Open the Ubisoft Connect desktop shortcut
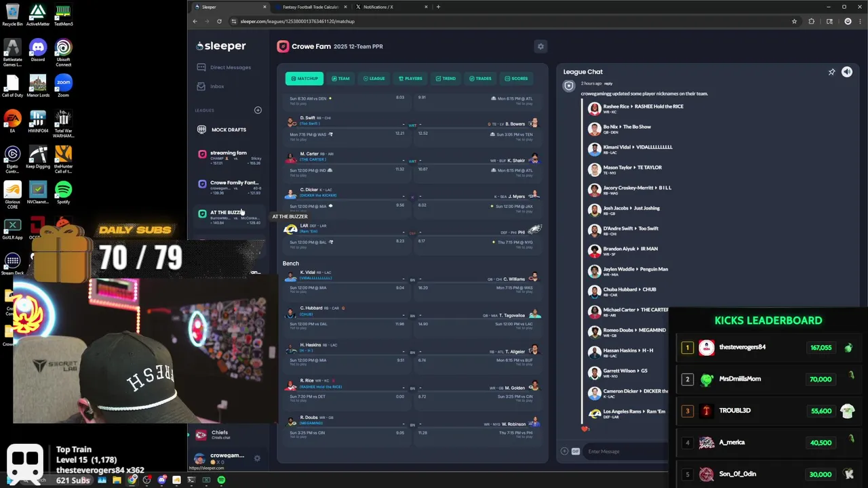This screenshot has width=868, height=488. coord(63,53)
